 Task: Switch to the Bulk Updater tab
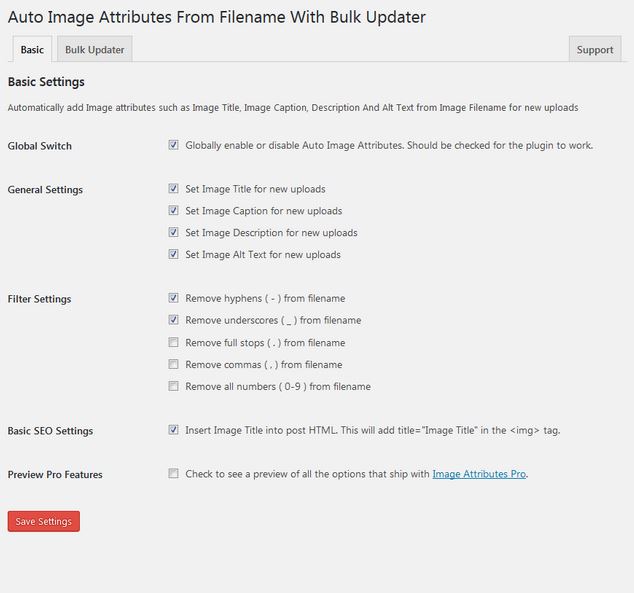(x=95, y=49)
